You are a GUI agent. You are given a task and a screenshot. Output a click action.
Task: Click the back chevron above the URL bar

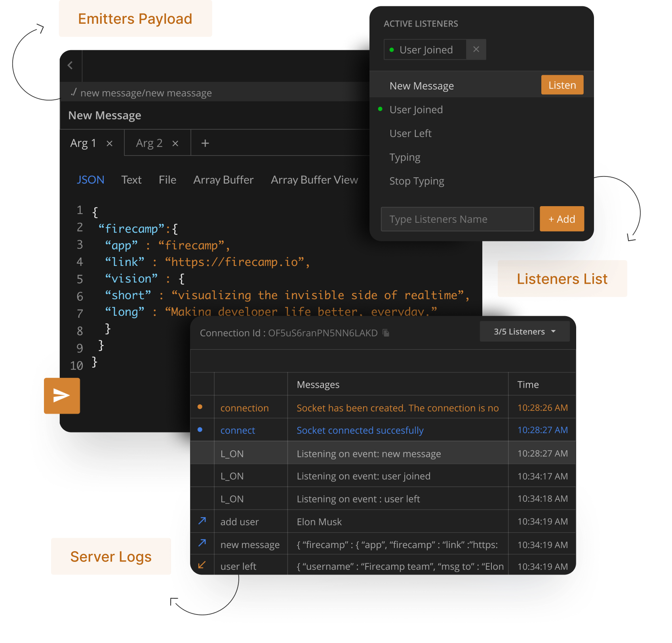pos(70,65)
